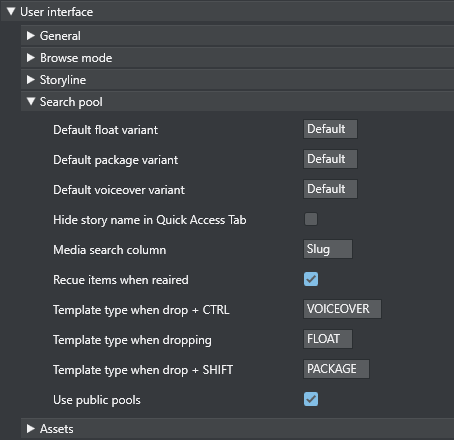Select the General settings header label

coord(60,36)
